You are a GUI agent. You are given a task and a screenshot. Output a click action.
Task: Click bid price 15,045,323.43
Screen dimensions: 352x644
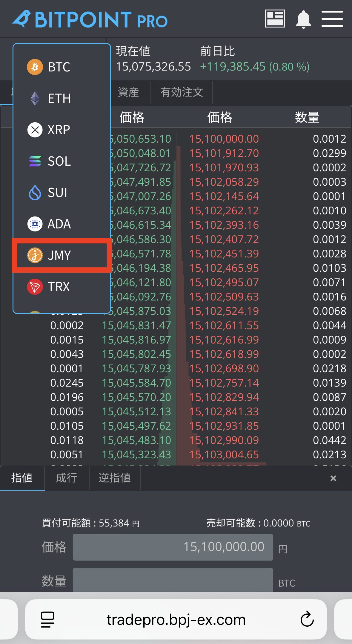click(136, 454)
